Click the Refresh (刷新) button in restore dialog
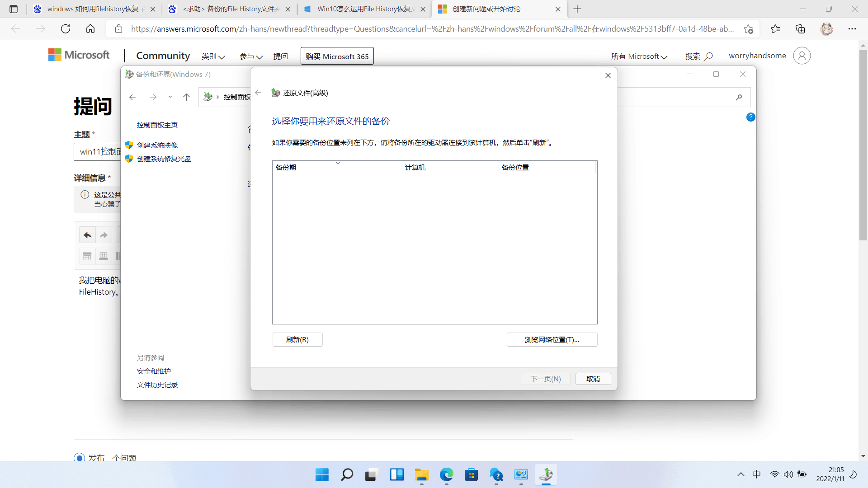This screenshot has height=488, width=868. point(297,339)
